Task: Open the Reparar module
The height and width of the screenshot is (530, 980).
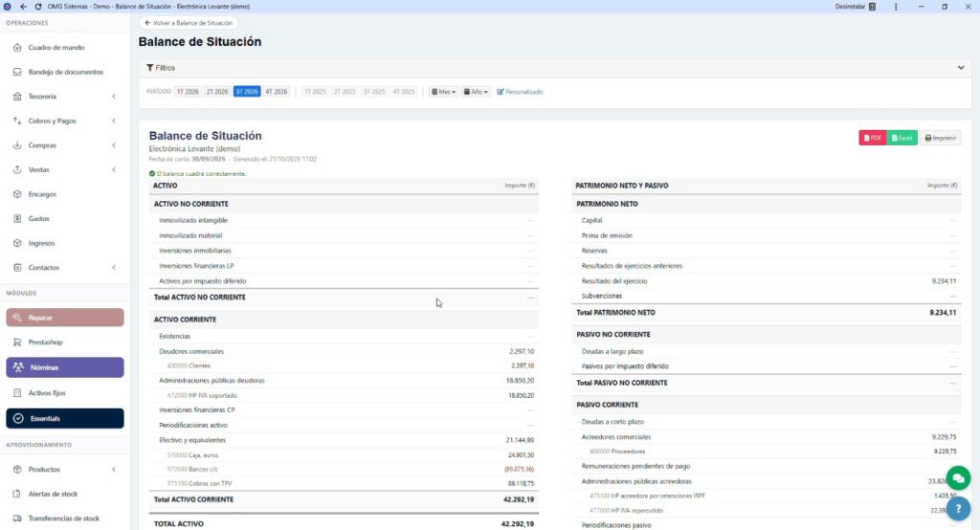Action: 65,318
